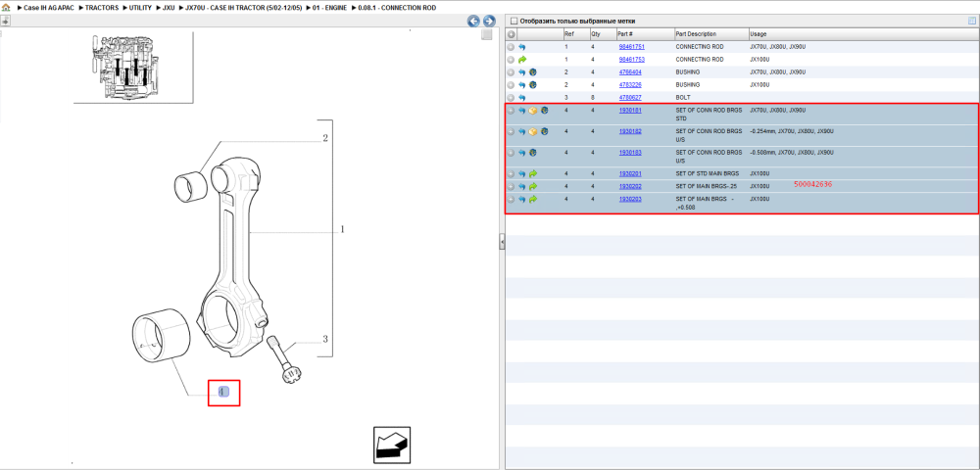Open part number link 4783226
This screenshot has height=470, width=980.
(630, 85)
